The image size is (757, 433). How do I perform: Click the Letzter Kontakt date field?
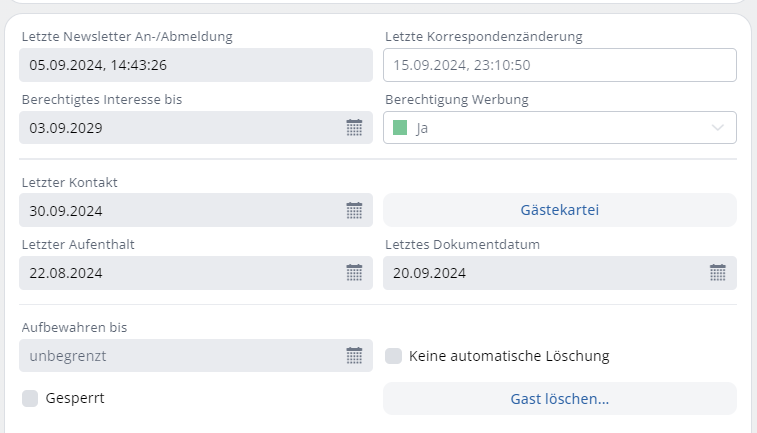pos(180,211)
